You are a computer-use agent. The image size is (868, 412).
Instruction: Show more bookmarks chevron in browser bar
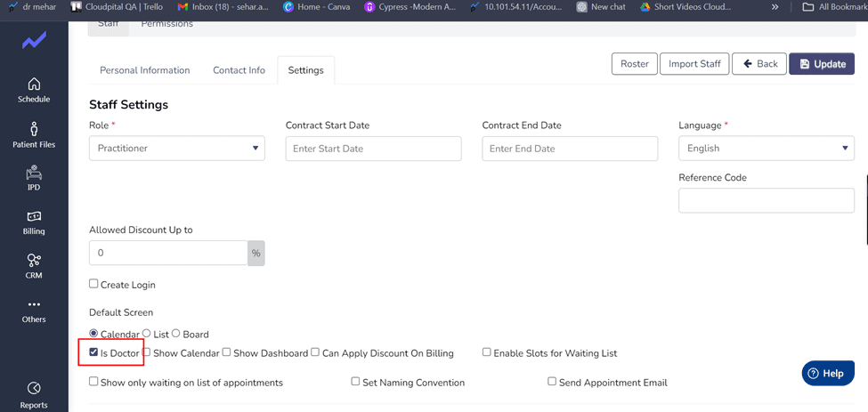pos(775,7)
